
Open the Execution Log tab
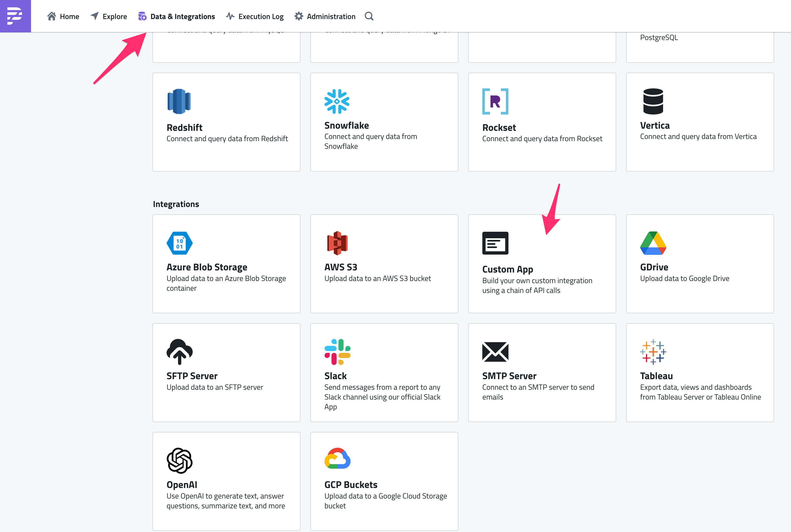coord(255,16)
